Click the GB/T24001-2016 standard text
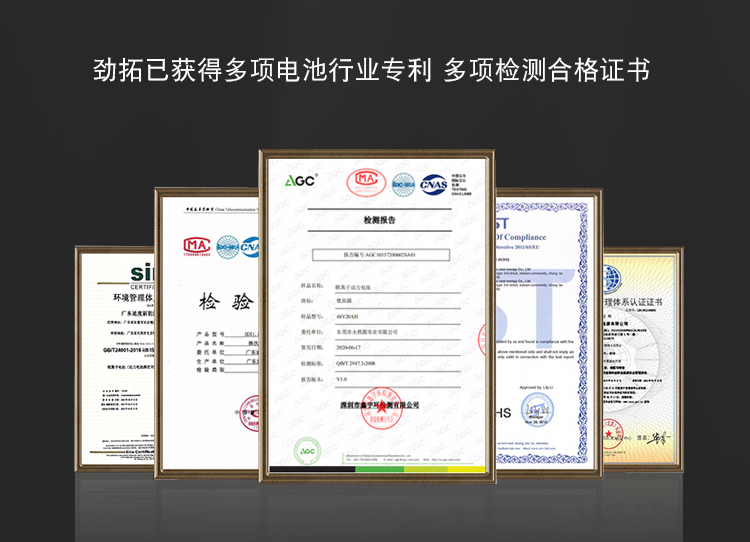750x542 pixels. pos(128,350)
